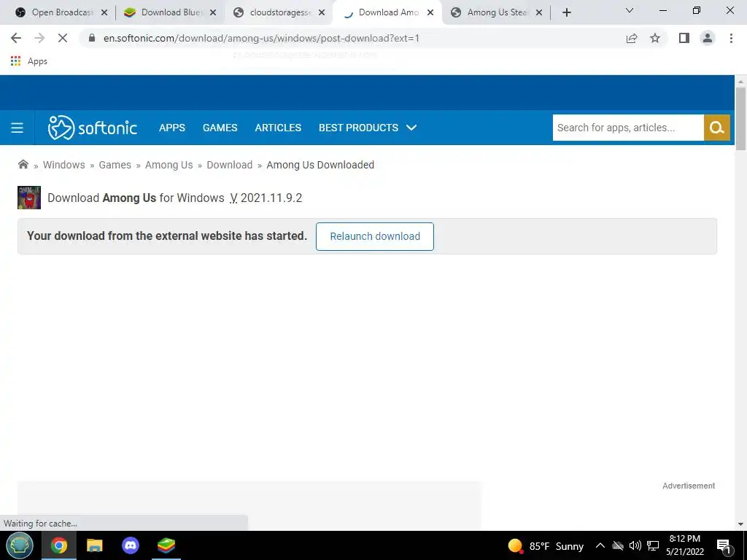Open Windows breadcrumb link

pos(64,165)
